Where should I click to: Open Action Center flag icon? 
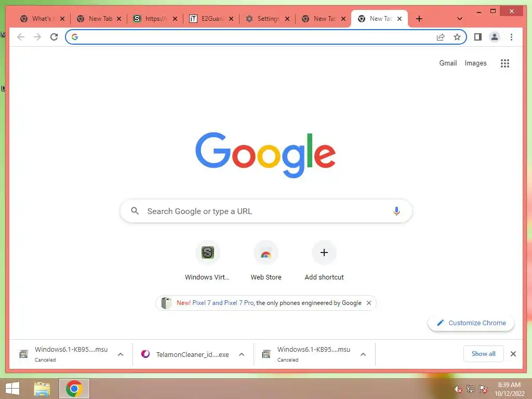coord(483,389)
